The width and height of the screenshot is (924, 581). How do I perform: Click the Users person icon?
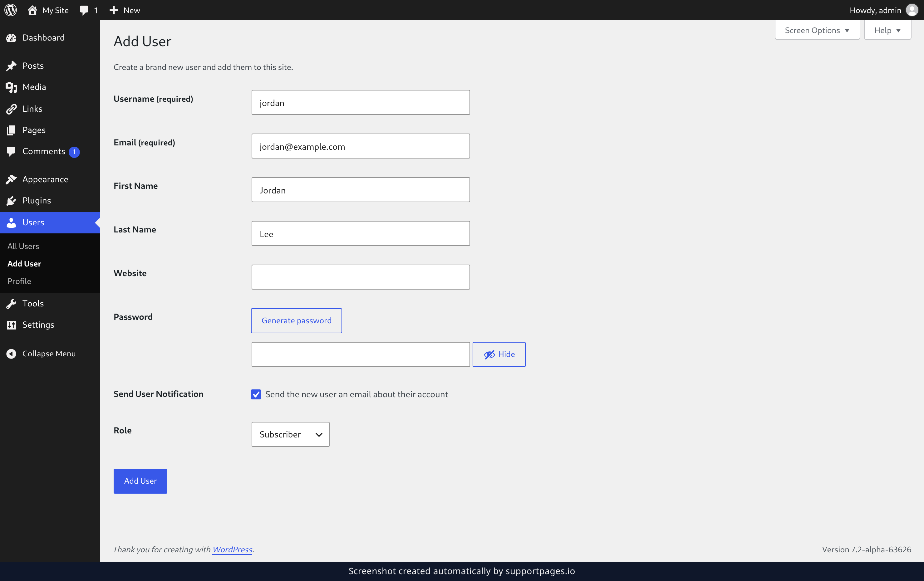click(11, 222)
